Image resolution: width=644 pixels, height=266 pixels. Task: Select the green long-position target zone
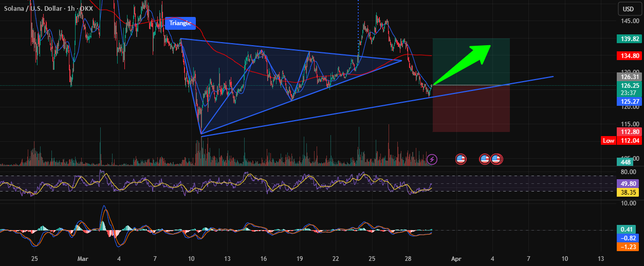471,62
